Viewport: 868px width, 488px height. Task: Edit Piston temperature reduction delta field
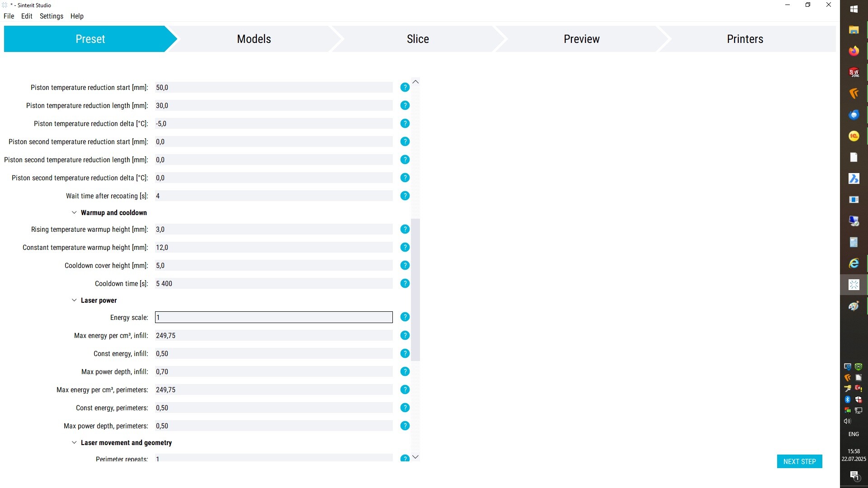point(274,123)
